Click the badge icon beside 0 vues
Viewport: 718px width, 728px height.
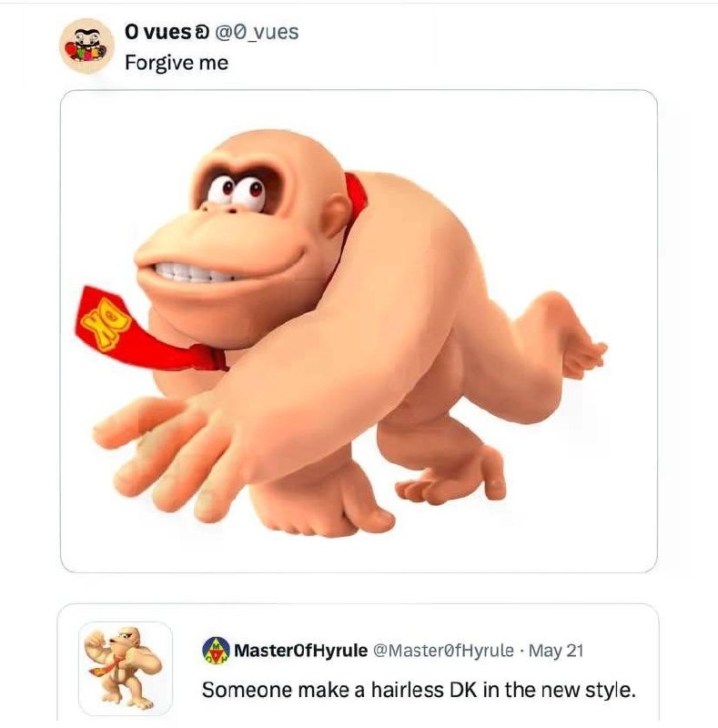[200, 32]
